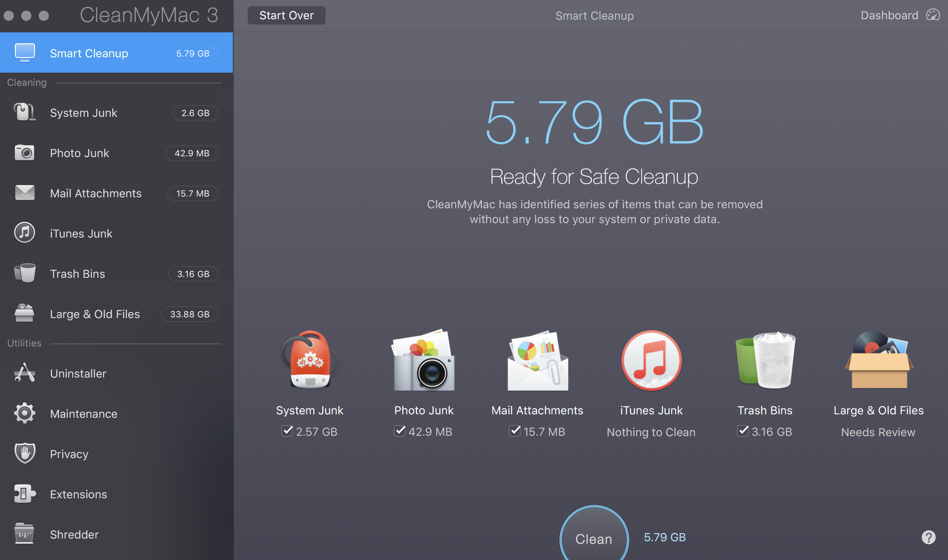Open help with the question mark icon
Viewport: 948px width, 560px height.
pos(928,537)
